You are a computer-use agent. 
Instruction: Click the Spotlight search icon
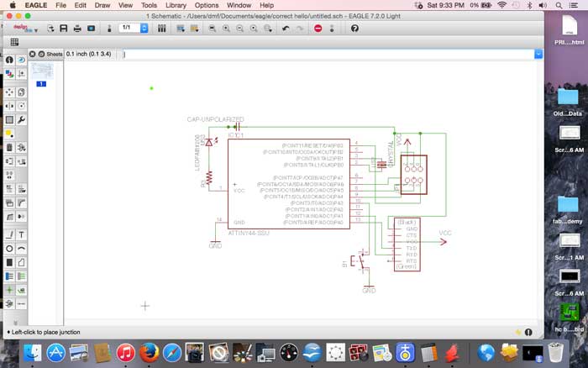(559, 5)
